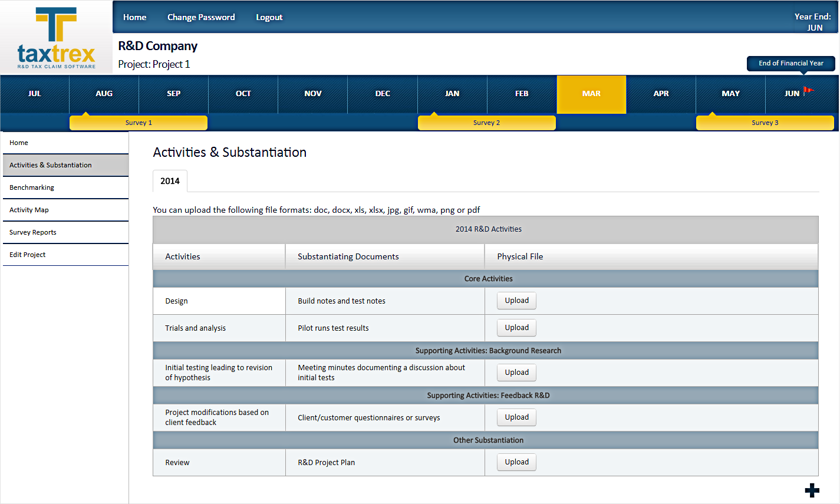Open Benchmarking in the sidebar
840x504 pixels.
[32, 187]
